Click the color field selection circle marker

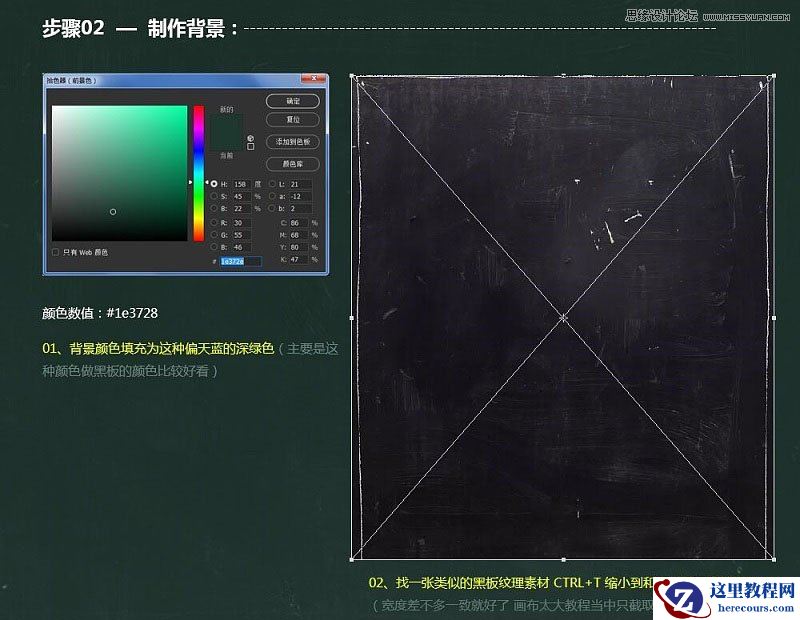click(113, 212)
